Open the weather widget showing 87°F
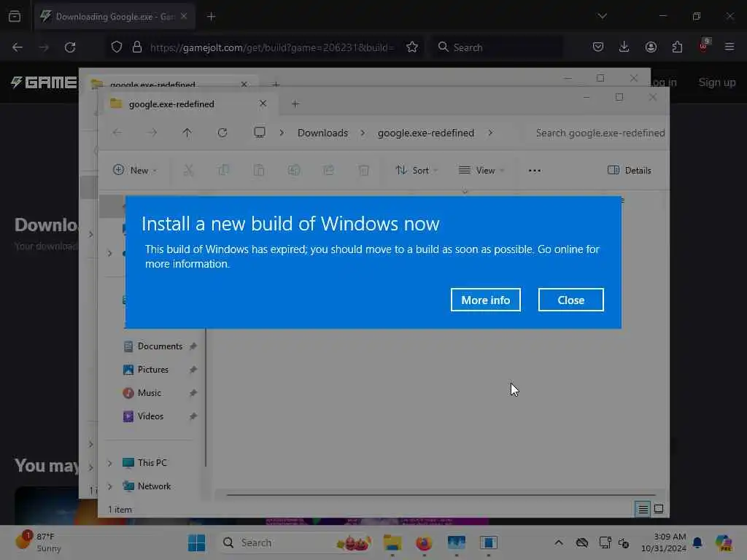The width and height of the screenshot is (747, 560). (x=39, y=542)
